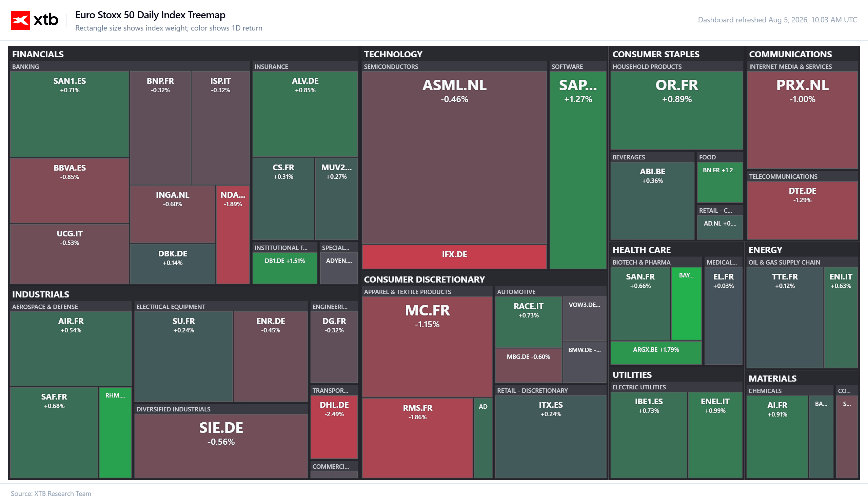Open the ARGX.BE +1.79% tile
The width and height of the screenshot is (868, 502).
tap(656, 352)
